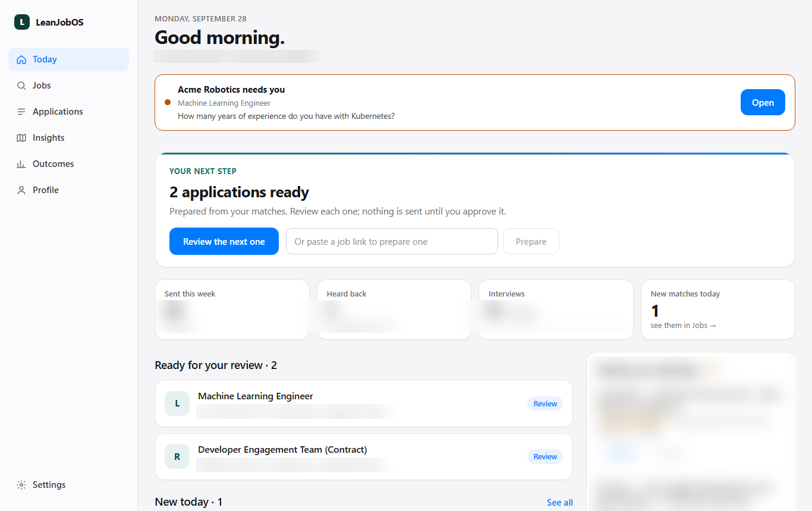
Task: Go to the Today page
Action: (x=68, y=59)
